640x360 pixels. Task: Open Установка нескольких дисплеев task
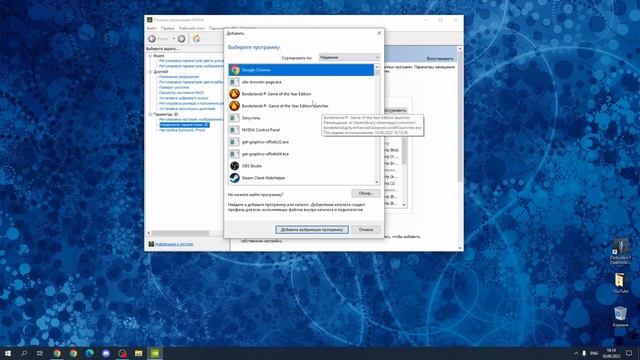tap(187, 109)
